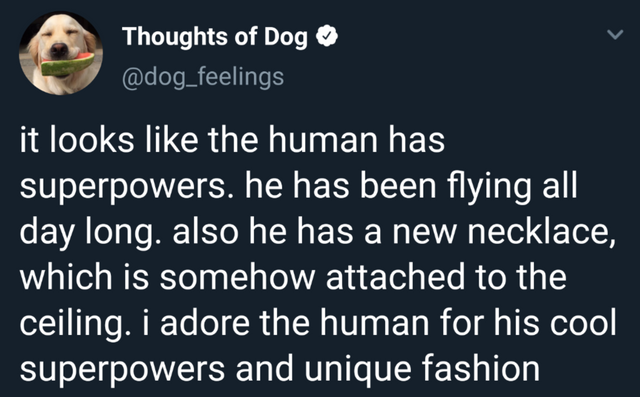Click the blue verified badge icon

(327, 36)
